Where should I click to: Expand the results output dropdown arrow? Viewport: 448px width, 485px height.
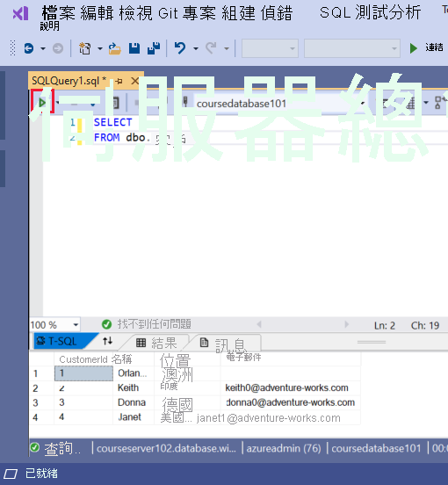click(426, 103)
